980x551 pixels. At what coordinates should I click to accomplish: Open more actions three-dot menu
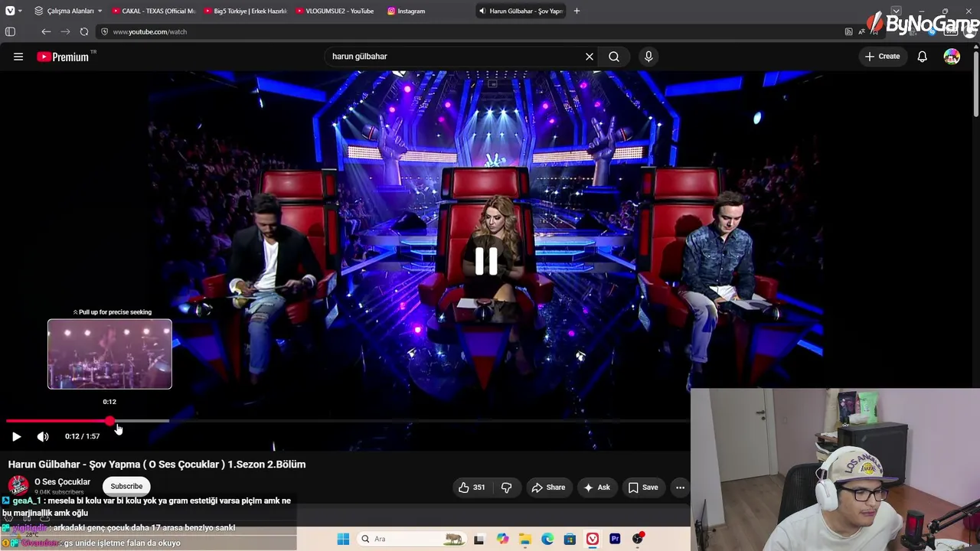pyautogui.click(x=680, y=487)
